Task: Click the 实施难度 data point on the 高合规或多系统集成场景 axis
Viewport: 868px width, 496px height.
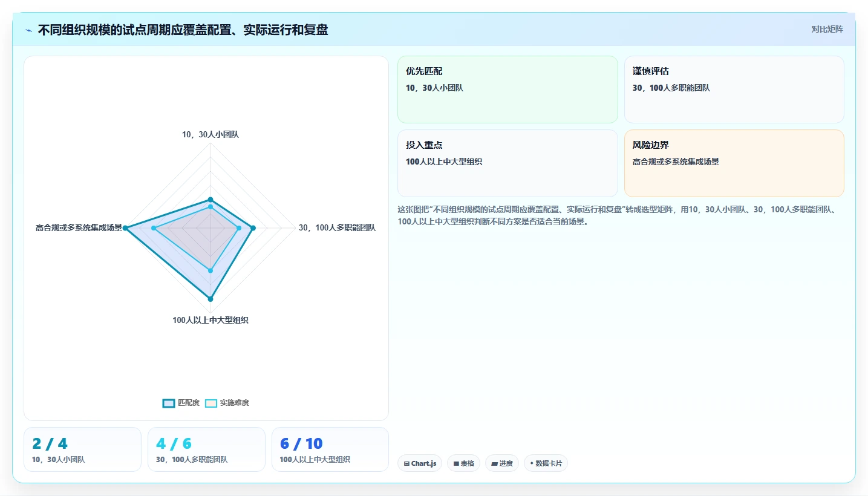Action: (154, 228)
